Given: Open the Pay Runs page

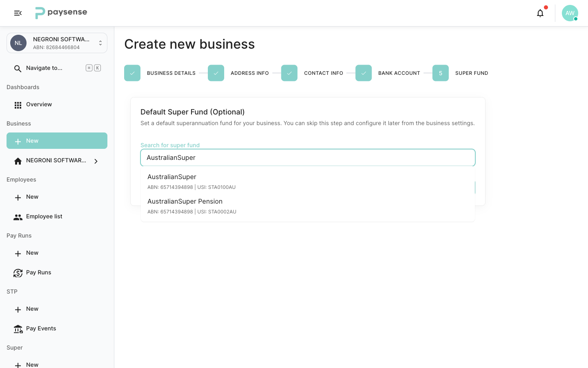Looking at the screenshot, I should click(x=57, y=273).
